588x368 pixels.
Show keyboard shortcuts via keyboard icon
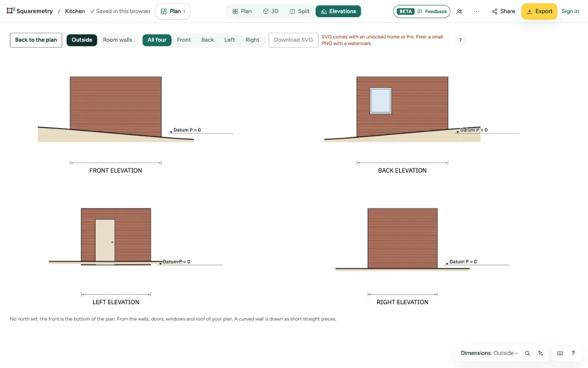560,353
